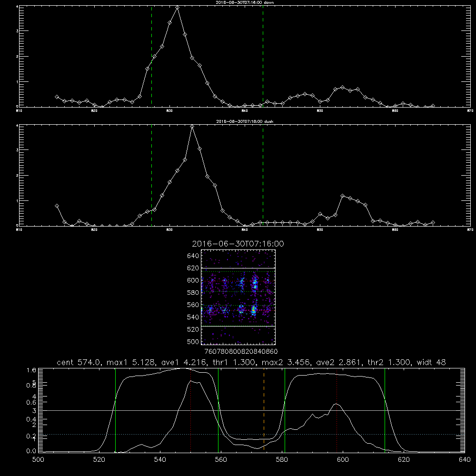The height and width of the screenshot is (476, 476).
Task: Click the 620 label on the bottom plot x-axis
Action: pos(404,460)
